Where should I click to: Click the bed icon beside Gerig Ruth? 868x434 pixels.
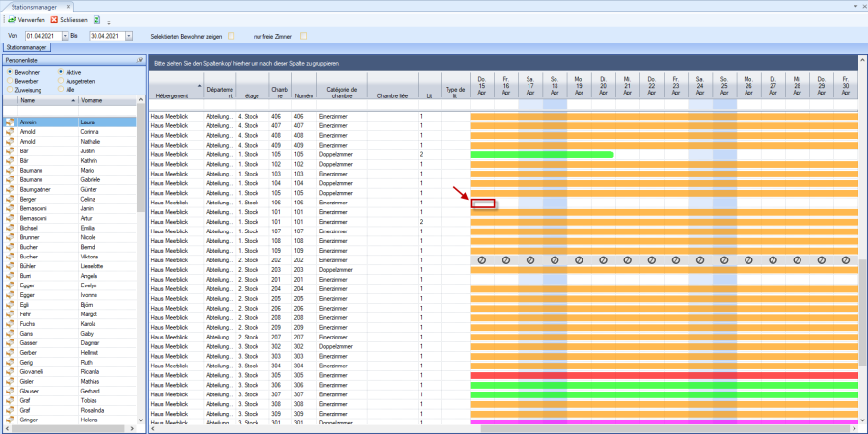point(10,362)
